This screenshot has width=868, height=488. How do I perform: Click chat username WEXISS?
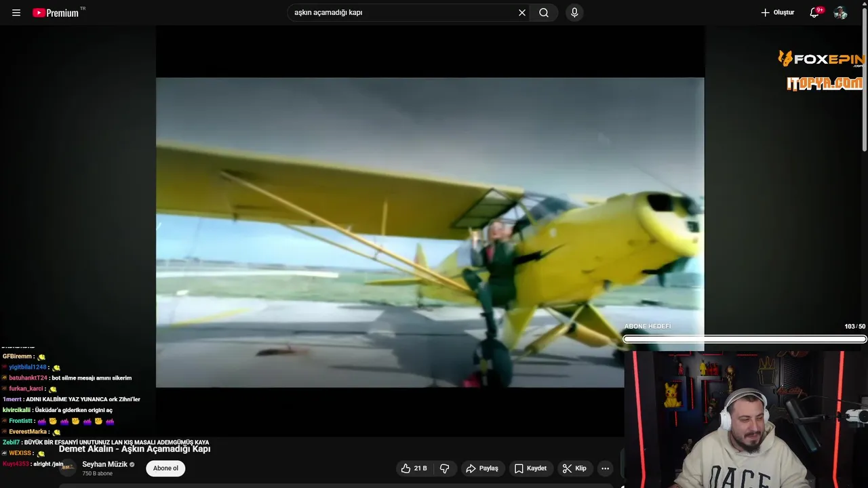20,453
